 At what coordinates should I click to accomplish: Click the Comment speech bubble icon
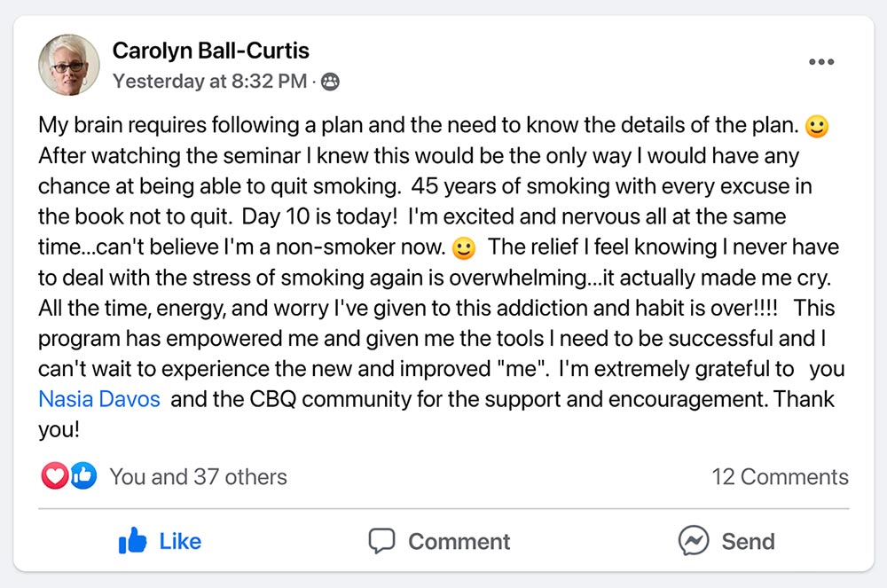coord(381,541)
